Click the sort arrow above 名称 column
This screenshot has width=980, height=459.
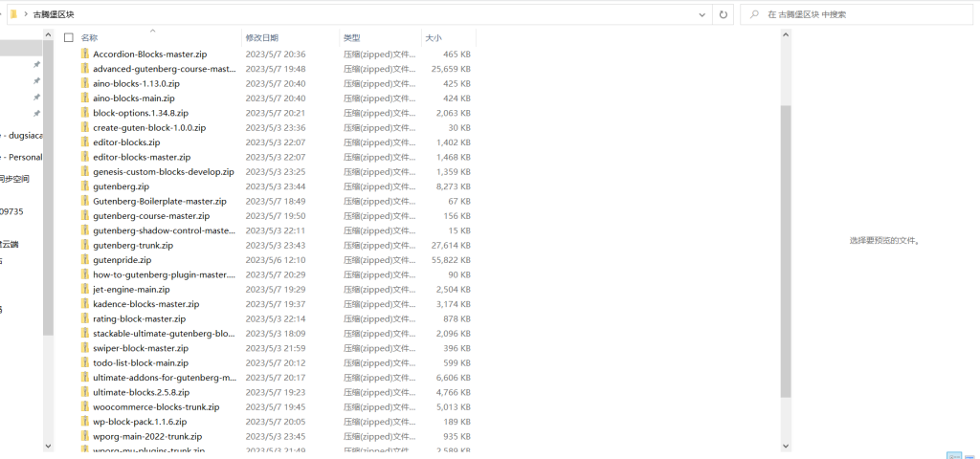pos(152,31)
